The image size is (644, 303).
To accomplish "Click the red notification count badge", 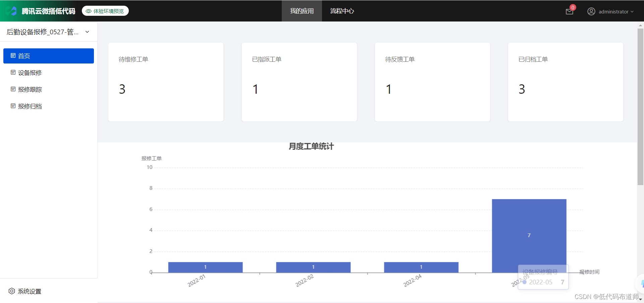I will (x=573, y=7).
